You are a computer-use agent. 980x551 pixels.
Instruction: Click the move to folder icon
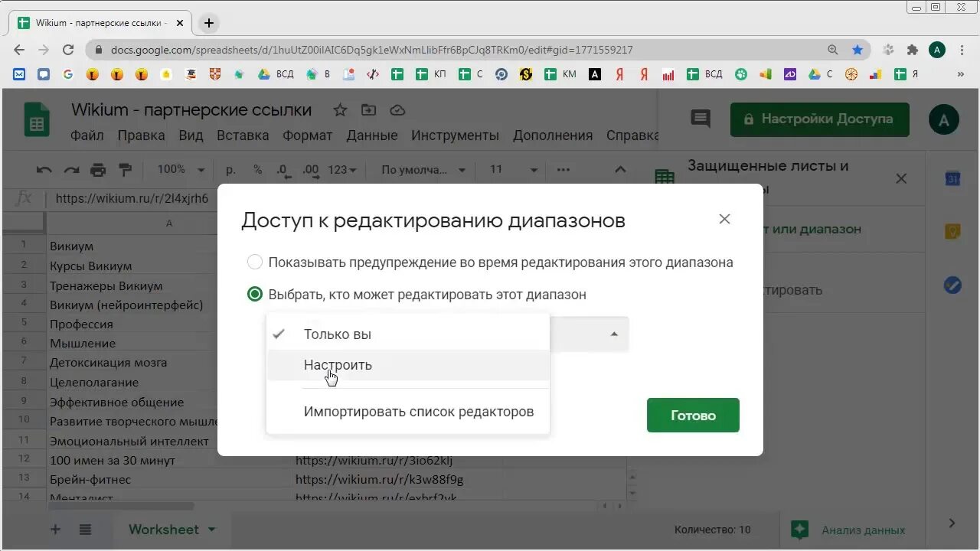[369, 110]
